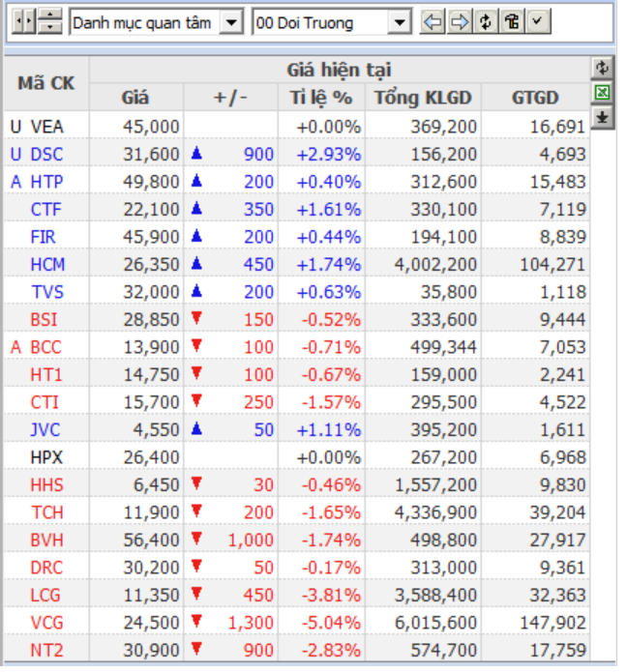Click the down triangle in the BVH row

click(196, 539)
